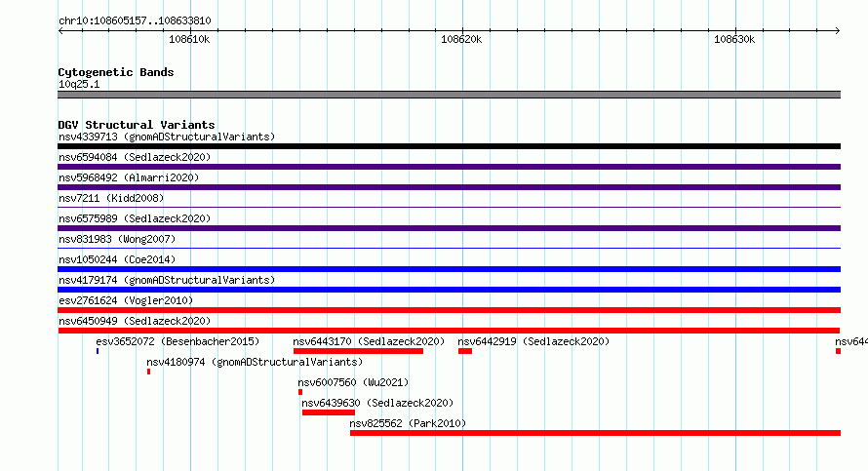The height and width of the screenshot is (471, 868).
Task: Click the DGV Structural Variants track title
Action: click(137, 125)
